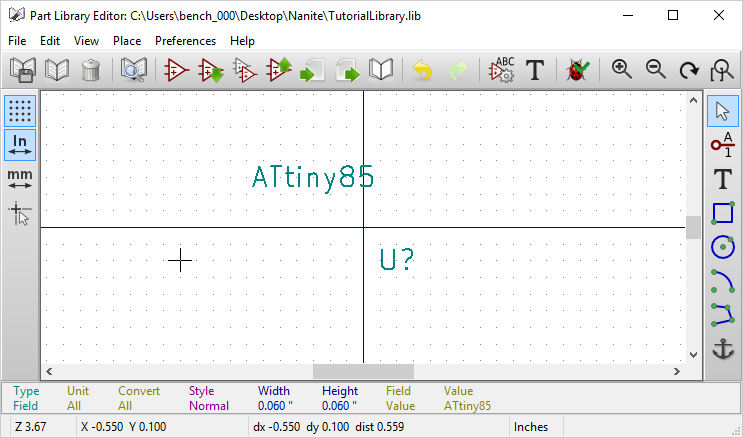
Task: Run the ladybug design rules check
Action: 577,70
